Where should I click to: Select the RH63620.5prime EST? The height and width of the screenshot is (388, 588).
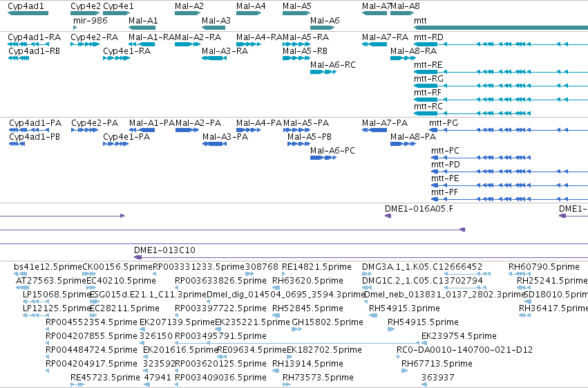pyautogui.click(x=276, y=288)
